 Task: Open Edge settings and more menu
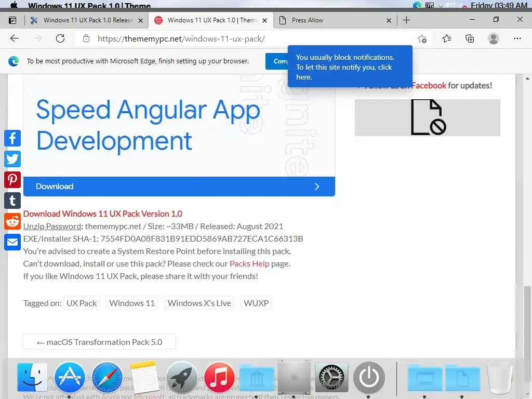point(517,38)
